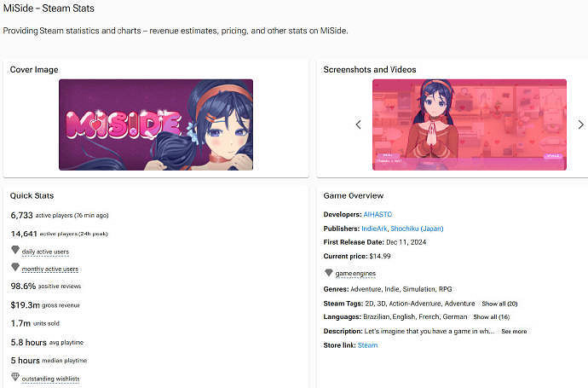The height and width of the screenshot is (388, 588).
Task: Click the diamond icon beside monthly active users
Action: point(14,268)
